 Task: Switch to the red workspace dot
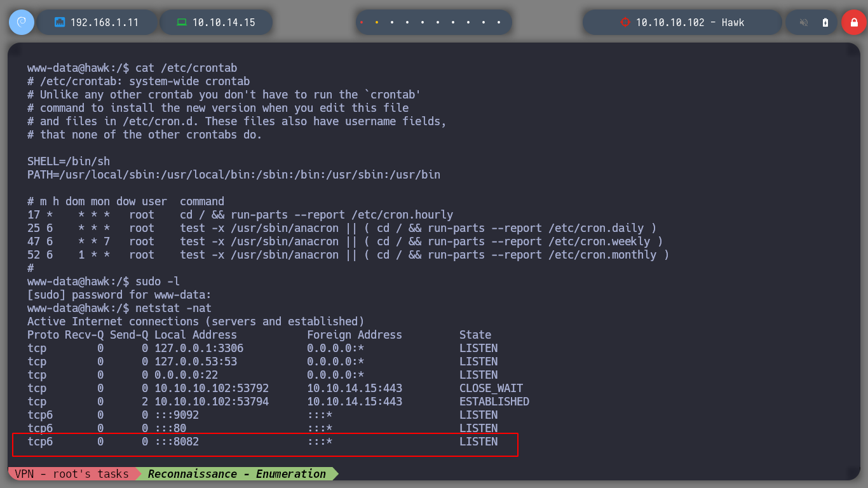(362, 22)
